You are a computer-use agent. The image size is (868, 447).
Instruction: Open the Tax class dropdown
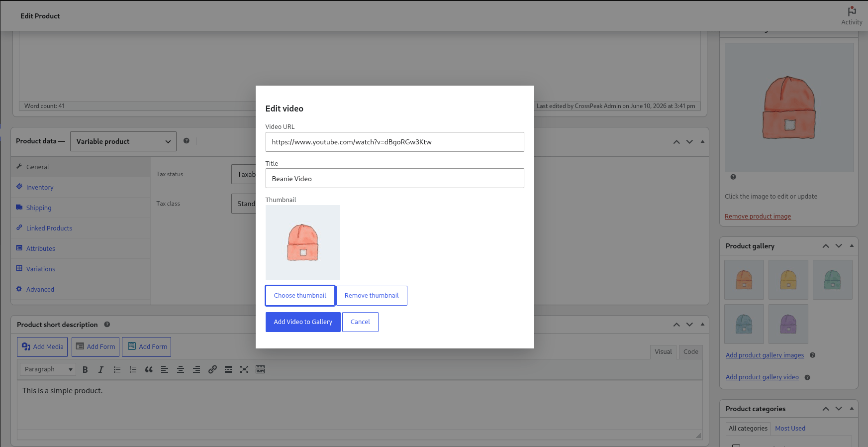[244, 204]
